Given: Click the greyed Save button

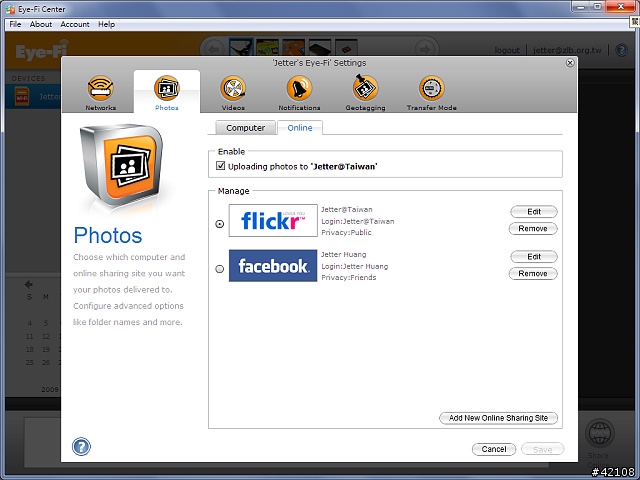Looking at the screenshot, I should (542, 449).
